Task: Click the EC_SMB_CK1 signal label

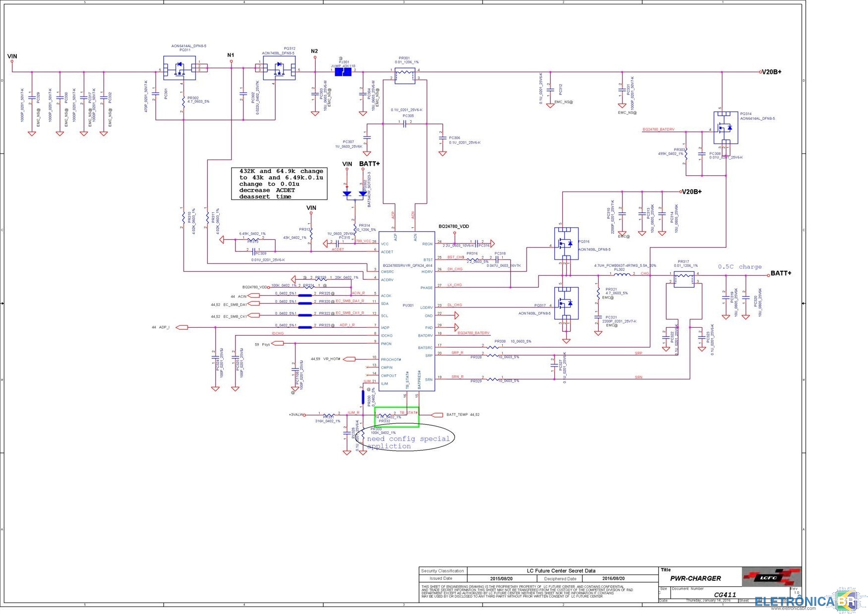Action: 235,316
